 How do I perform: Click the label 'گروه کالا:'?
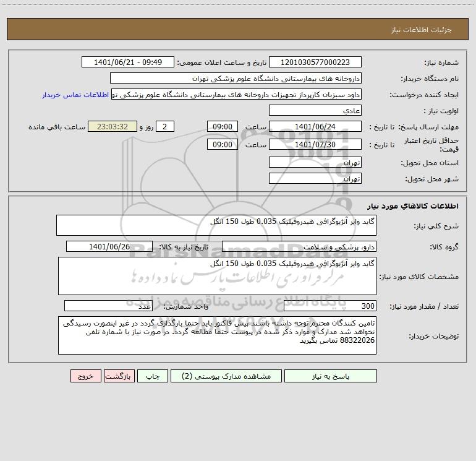point(444,247)
